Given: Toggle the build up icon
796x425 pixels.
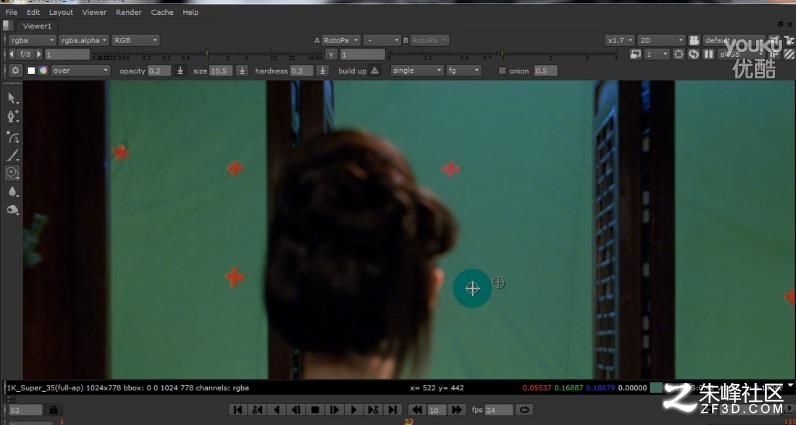Looking at the screenshot, I should (x=375, y=71).
